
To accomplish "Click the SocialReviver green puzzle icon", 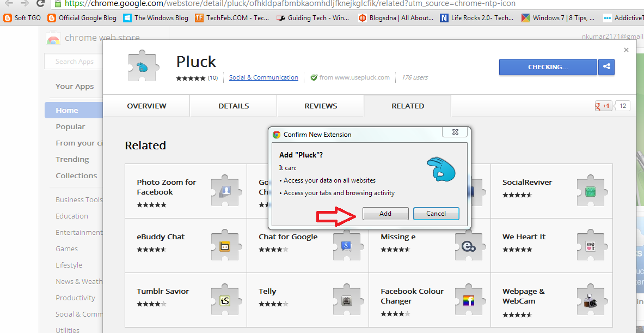I will [x=591, y=191].
